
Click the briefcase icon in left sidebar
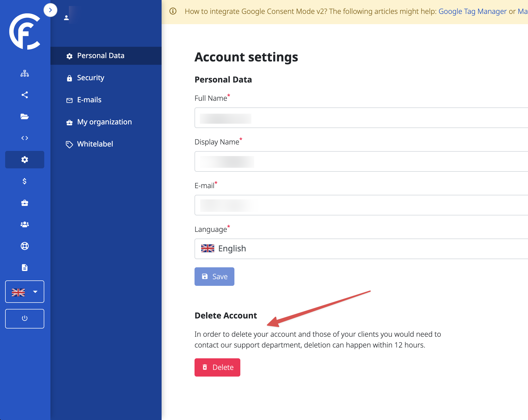(x=25, y=203)
